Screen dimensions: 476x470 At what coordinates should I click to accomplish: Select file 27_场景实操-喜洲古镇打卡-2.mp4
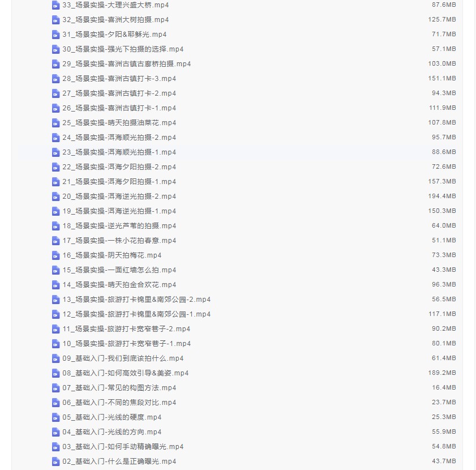[119, 93]
